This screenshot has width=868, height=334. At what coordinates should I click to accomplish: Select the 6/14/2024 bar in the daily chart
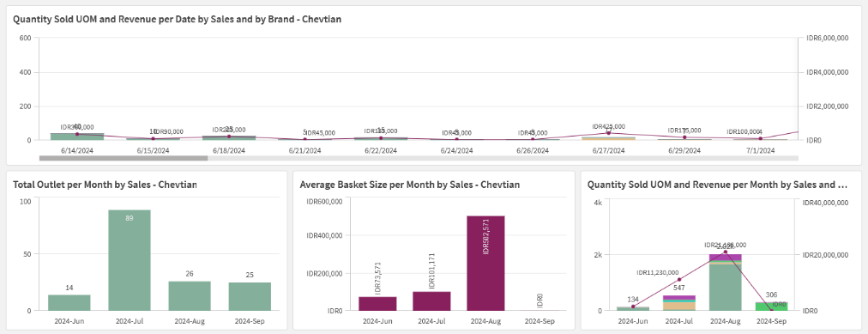click(x=77, y=137)
